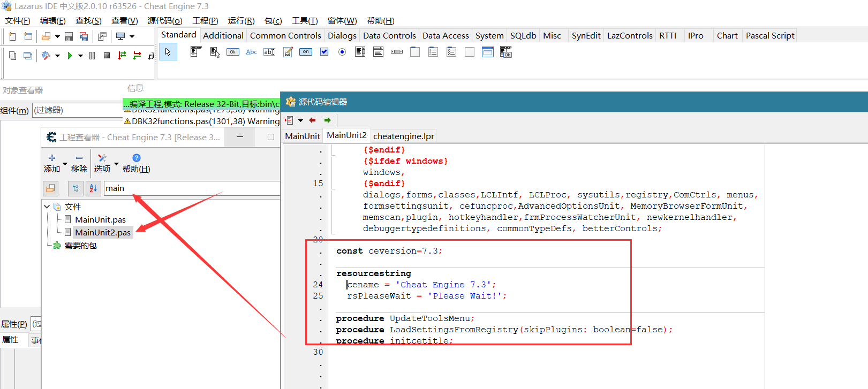Click the View Forms toolbar icon
Image resolution: width=868 pixels, height=389 pixels.
tap(28, 56)
